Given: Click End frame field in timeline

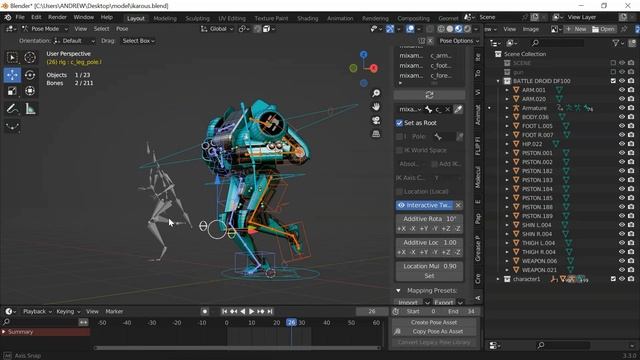Looking at the screenshot, I should pyautogui.click(x=462, y=311).
